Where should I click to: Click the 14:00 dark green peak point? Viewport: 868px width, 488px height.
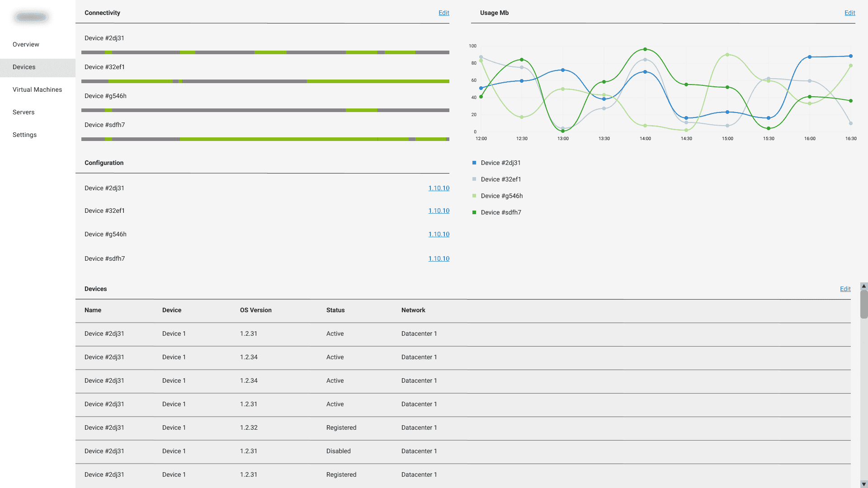[x=645, y=49]
